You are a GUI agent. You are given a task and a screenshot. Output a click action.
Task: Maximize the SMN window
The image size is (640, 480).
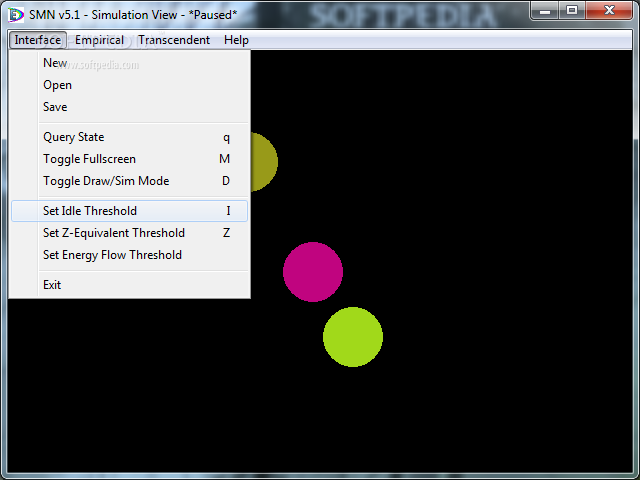(572, 11)
